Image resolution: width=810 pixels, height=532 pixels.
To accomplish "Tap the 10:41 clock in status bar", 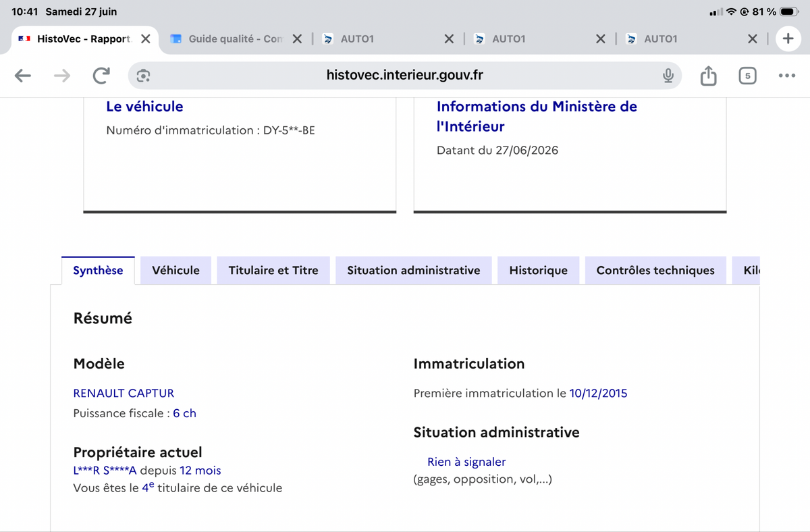I will pos(25,12).
